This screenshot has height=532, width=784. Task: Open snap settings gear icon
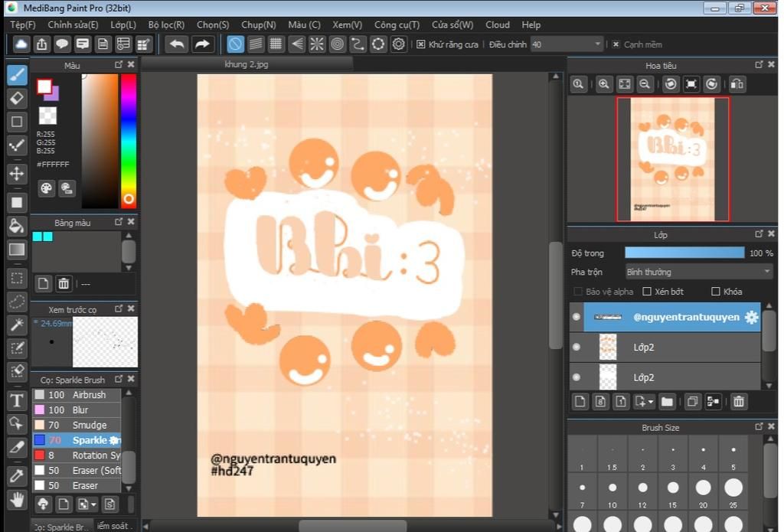(398, 44)
